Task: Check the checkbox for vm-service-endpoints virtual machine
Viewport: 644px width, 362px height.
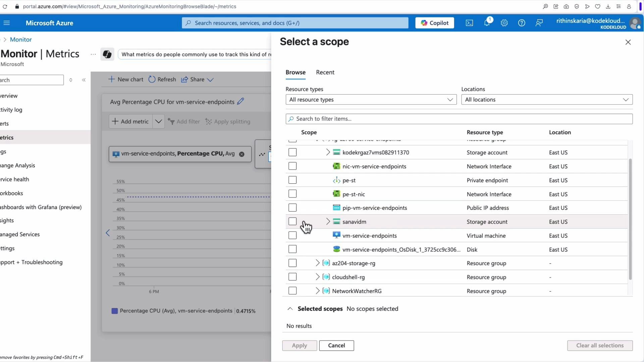Action: pos(292,235)
